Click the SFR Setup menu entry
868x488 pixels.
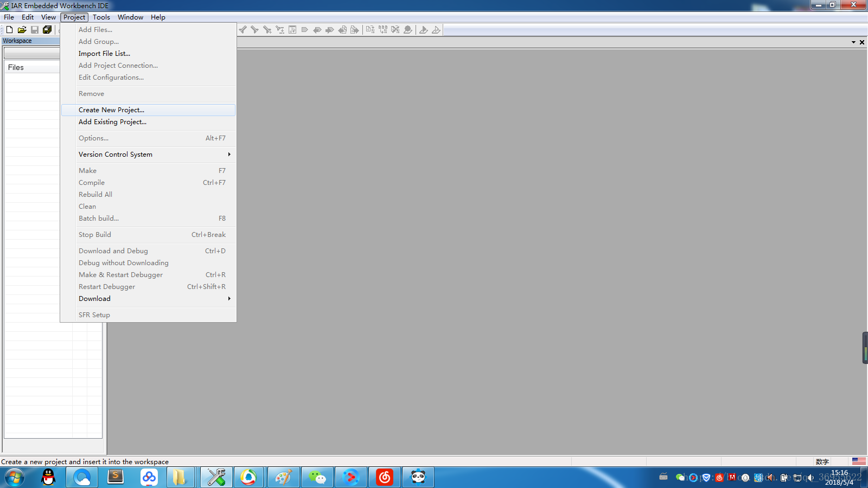tap(148, 315)
